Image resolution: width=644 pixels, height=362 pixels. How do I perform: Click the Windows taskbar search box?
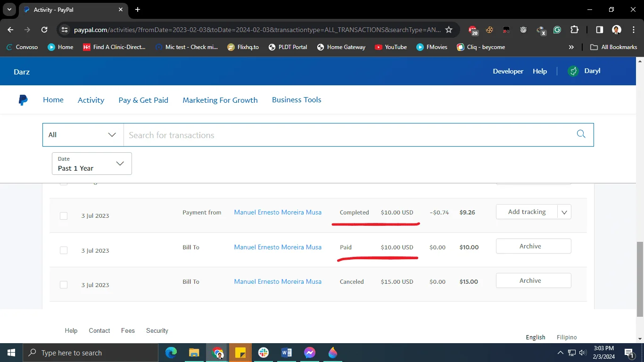click(x=90, y=353)
